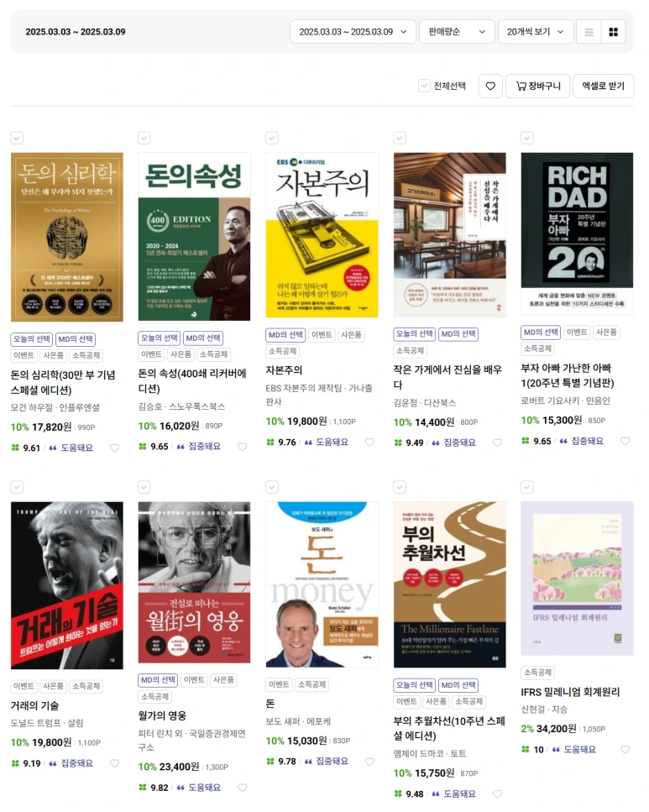
Task: Select checkbox above 월가의 영웅 cover
Action: point(144,487)
